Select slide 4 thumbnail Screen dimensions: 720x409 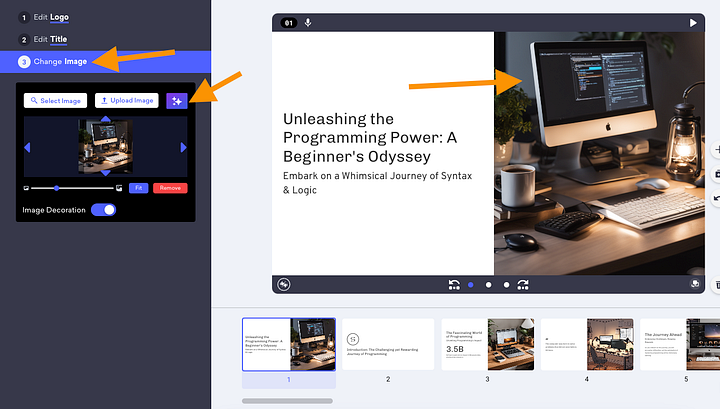pyautogui.click(x=587, y=344)
